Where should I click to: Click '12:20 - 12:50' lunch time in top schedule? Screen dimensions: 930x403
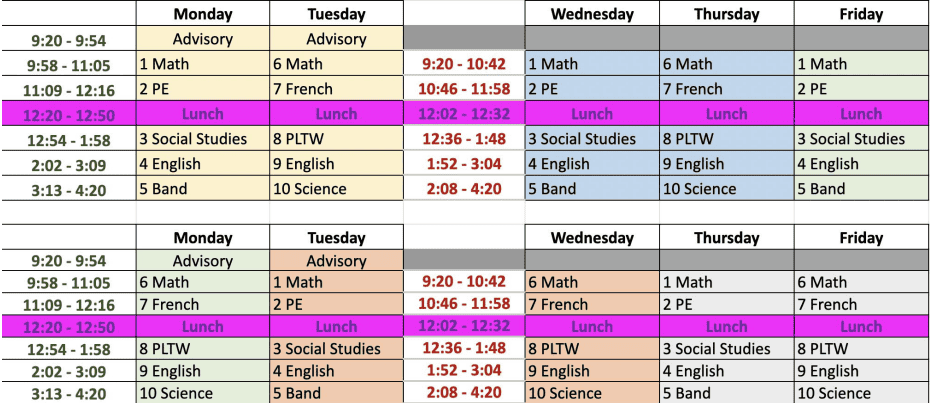point(67,114)
